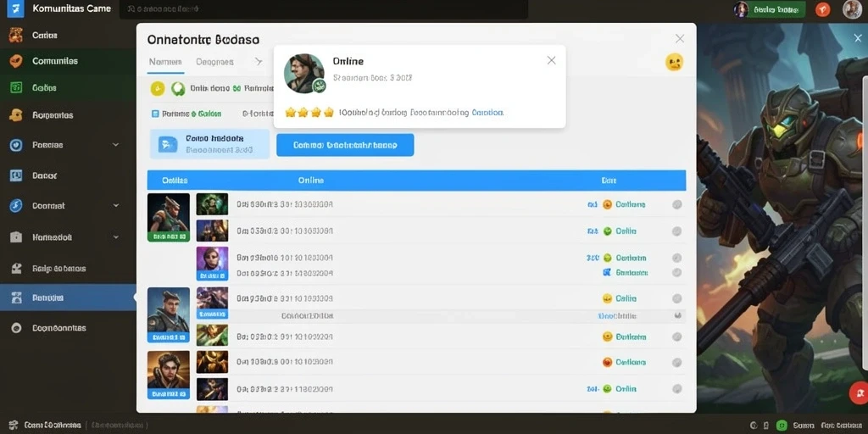Toggle the gray circle in the last full row

coord(676,388)
